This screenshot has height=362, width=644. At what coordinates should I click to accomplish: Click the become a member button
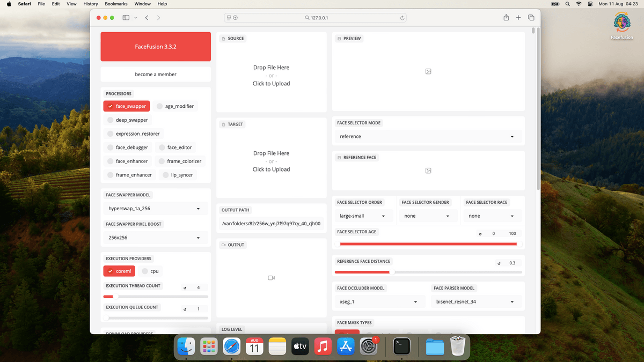(156, 74)
